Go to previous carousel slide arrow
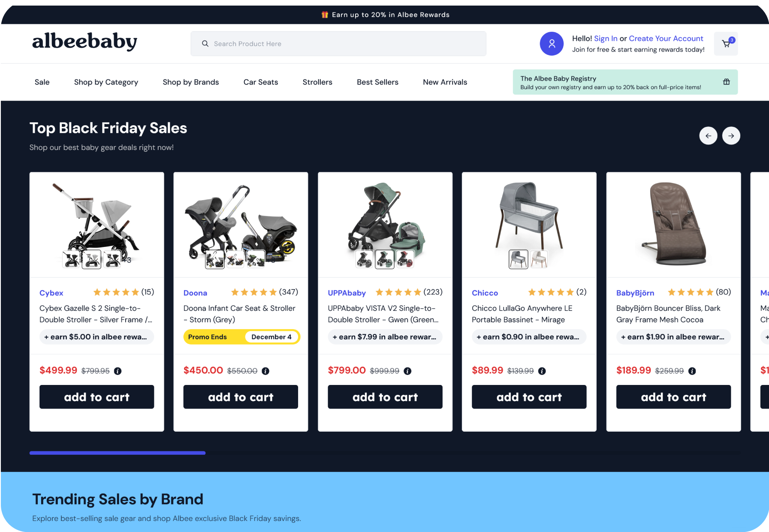The width and height of the screenshot is (769, 532). (708, 136)
